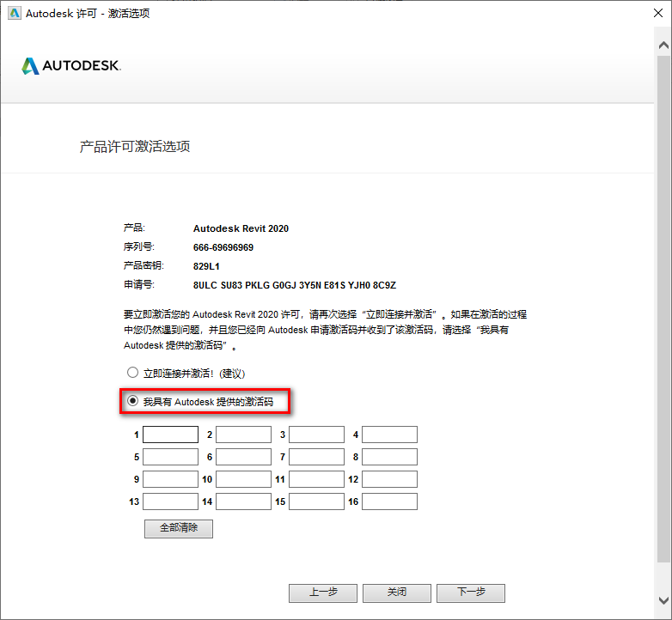Click activation code field 1
This screenshot has height=620, width=672.
point(170,435)
